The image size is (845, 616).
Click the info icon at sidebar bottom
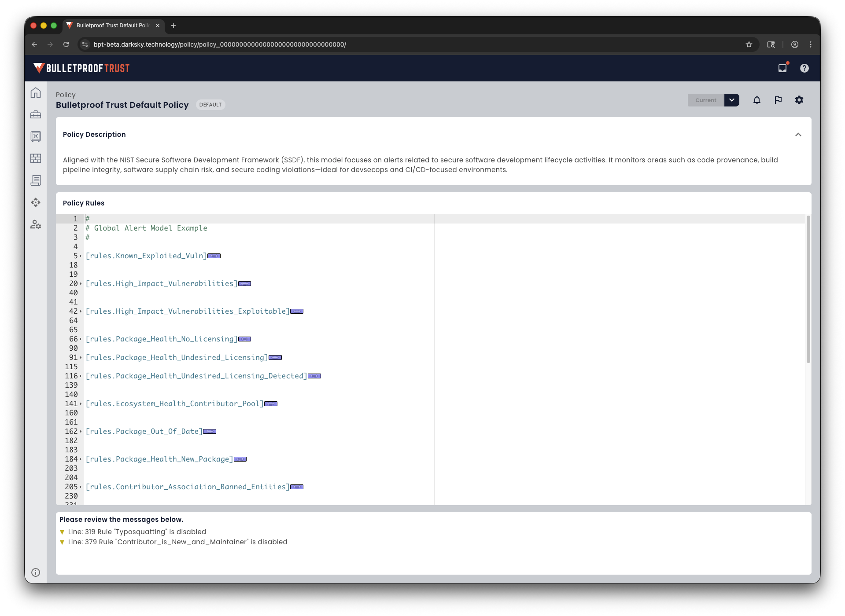(x=36, y=572)
